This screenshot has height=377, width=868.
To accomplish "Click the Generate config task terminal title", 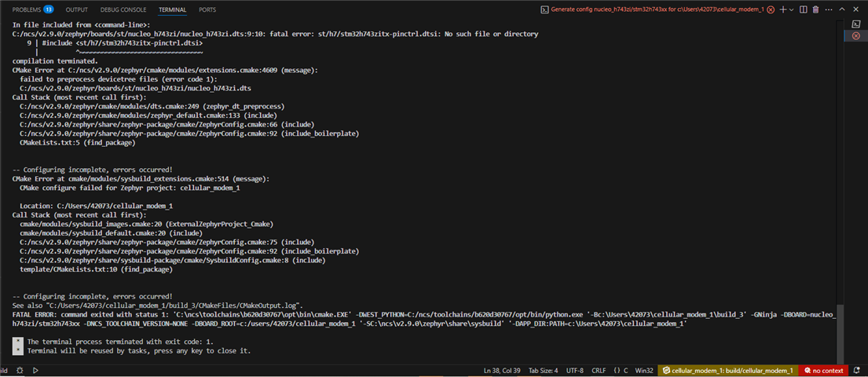I will pyautogui.click(x=657, y=10).
